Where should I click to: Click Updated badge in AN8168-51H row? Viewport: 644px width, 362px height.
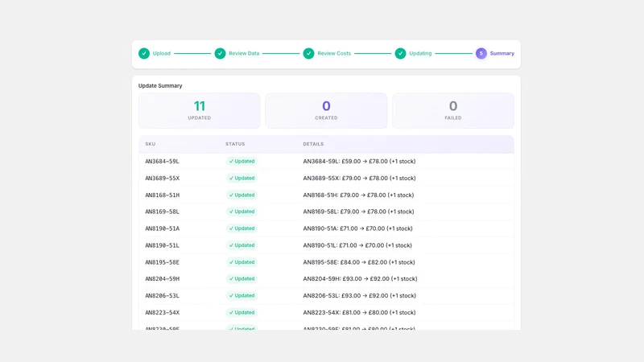pos(242,195)
